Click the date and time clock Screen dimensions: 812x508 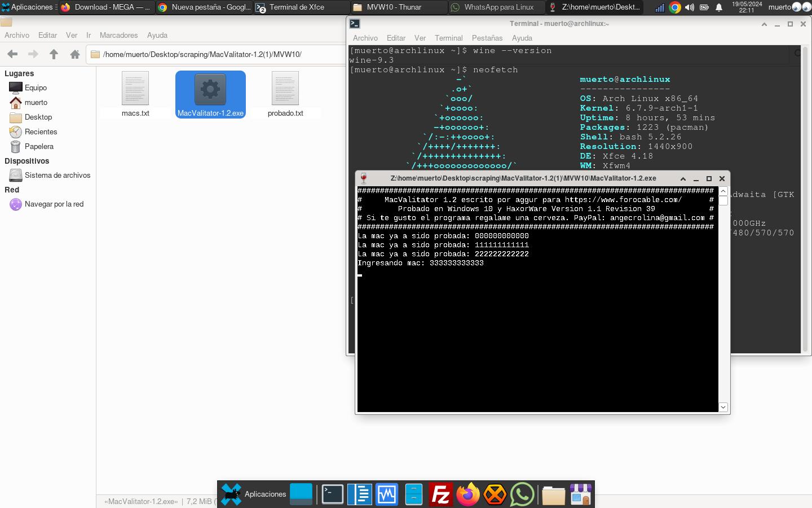click(747, 7)
